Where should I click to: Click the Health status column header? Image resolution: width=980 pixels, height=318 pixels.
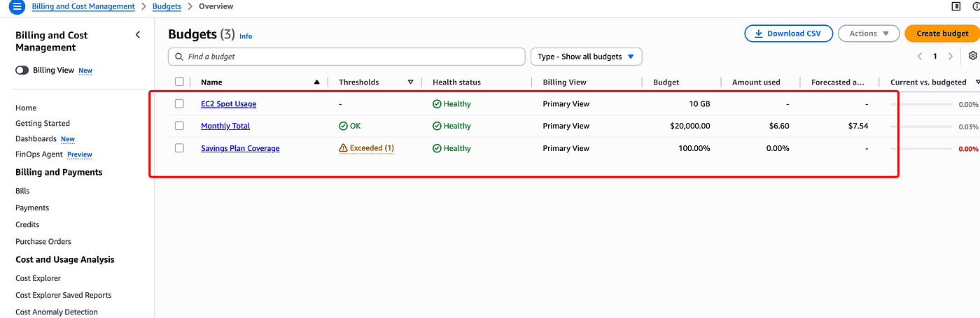(456, 82)
